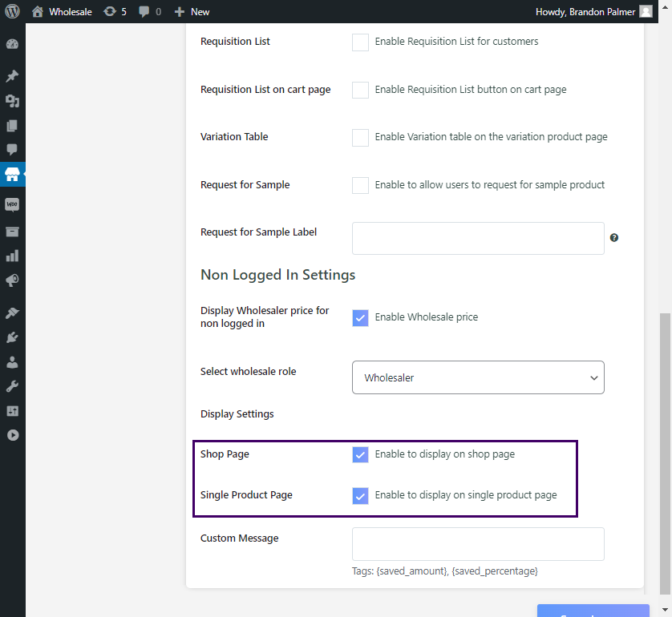672x617 pixels.
Task: Open the Tools wrench icon in sidebar
Action: click(12, 386)
